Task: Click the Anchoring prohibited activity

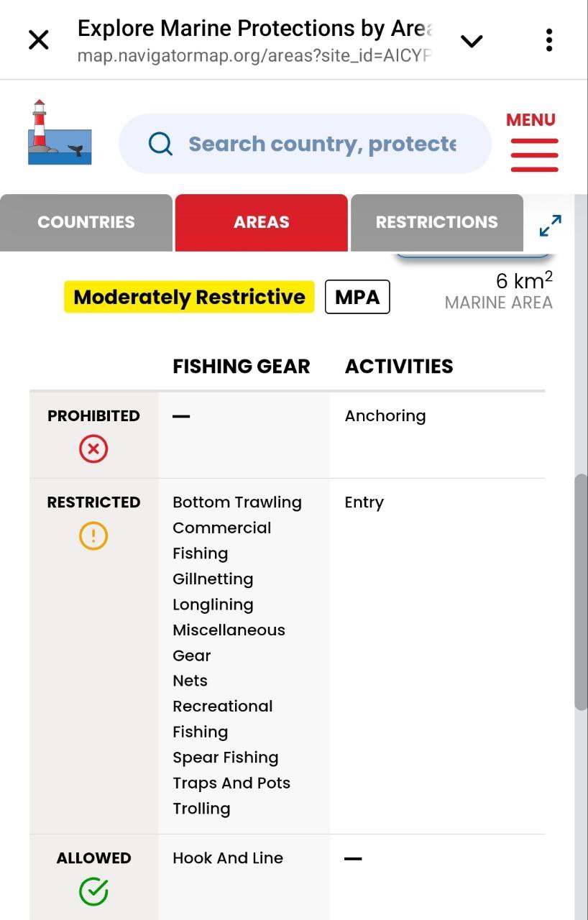Action: (385, 416)
